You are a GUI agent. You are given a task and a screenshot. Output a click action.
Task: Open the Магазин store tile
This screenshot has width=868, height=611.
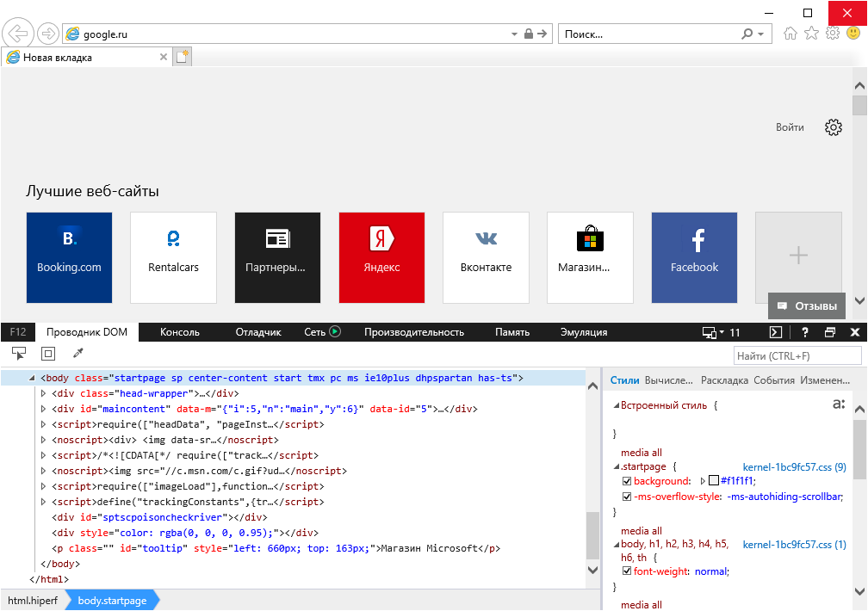(x=590, y=257)
